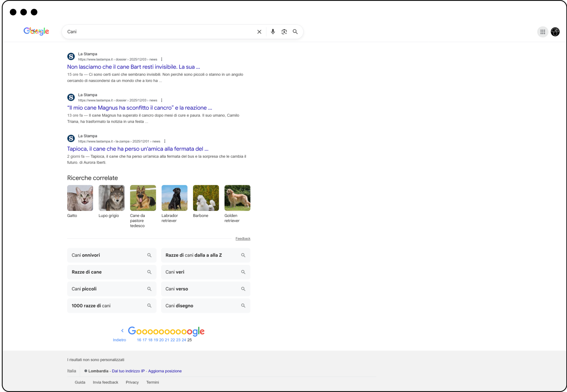Click the Feedback link under related searches
This screenshot has width=567, height=392.
tap(243, 239)
